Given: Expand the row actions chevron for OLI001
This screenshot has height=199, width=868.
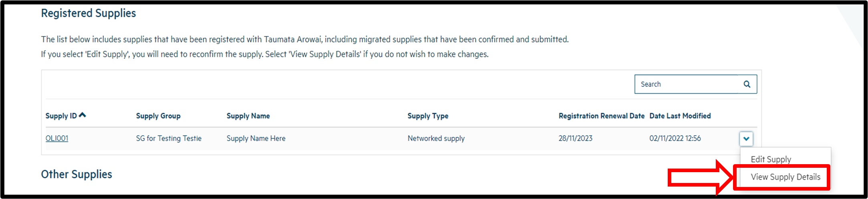Looking at the screenshot, I should point(746,139).
